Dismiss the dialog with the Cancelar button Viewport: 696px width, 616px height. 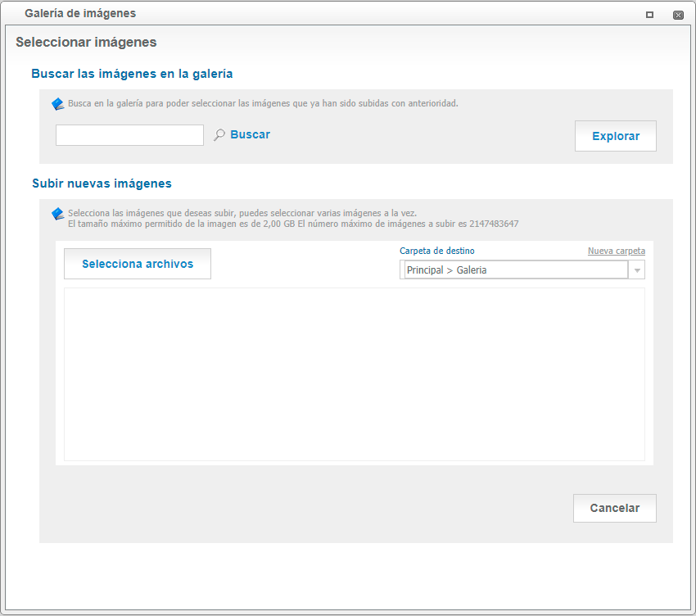[614, 508]
